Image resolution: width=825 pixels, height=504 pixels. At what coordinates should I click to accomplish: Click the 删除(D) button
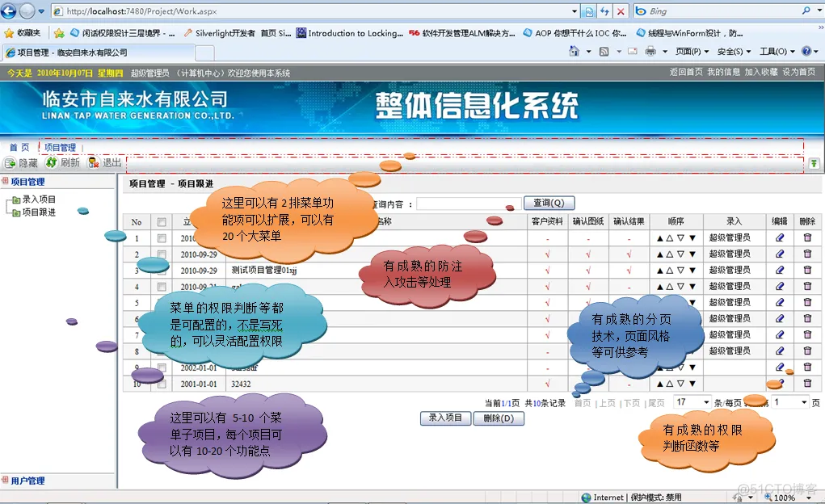click(x=499, y=418)
